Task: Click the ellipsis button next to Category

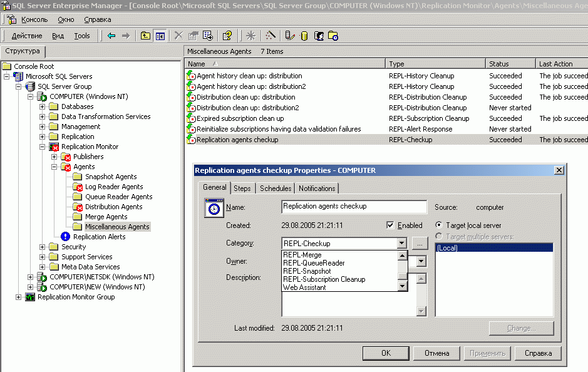Action: tap(420, 244)
